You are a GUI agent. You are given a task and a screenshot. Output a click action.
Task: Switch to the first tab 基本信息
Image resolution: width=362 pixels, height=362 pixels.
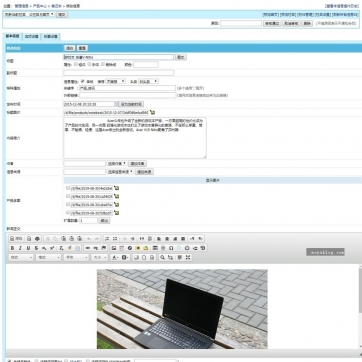[x=12, y=36]
